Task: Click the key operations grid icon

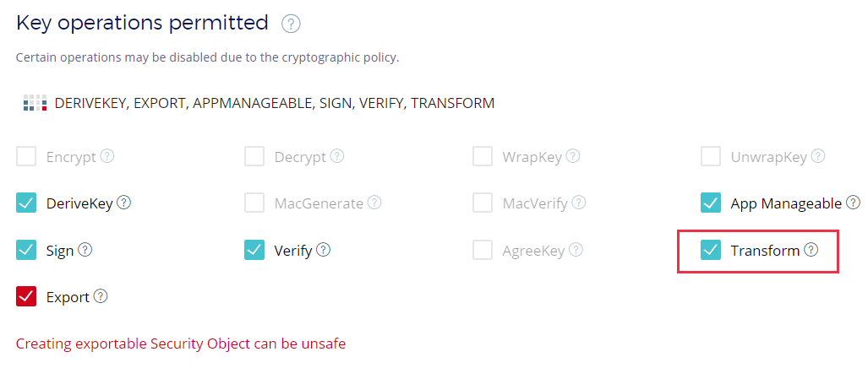Action: 35,104
